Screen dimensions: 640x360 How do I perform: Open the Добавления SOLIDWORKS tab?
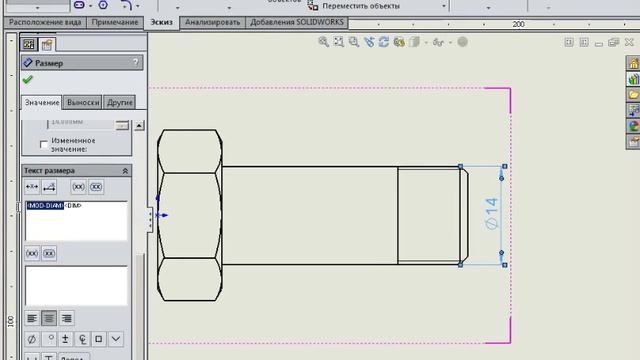pos(297,22)
